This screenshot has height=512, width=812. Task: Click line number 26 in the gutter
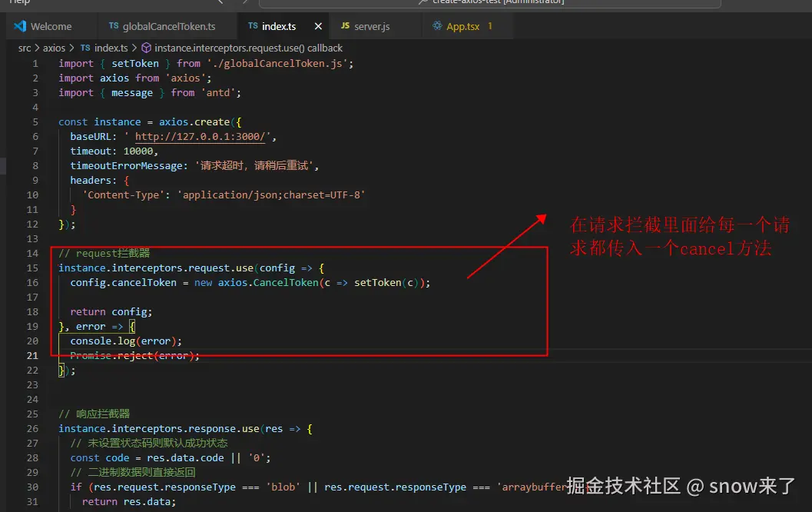pos(32,428)
